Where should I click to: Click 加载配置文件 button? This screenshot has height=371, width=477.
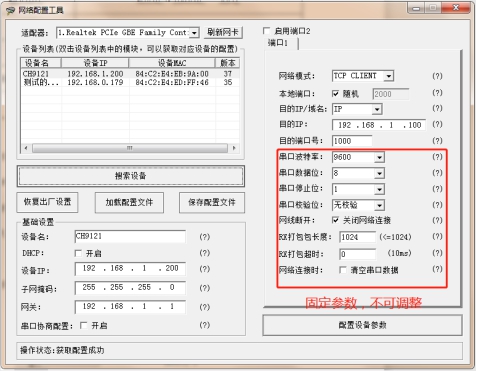click(x=129, y=202)
